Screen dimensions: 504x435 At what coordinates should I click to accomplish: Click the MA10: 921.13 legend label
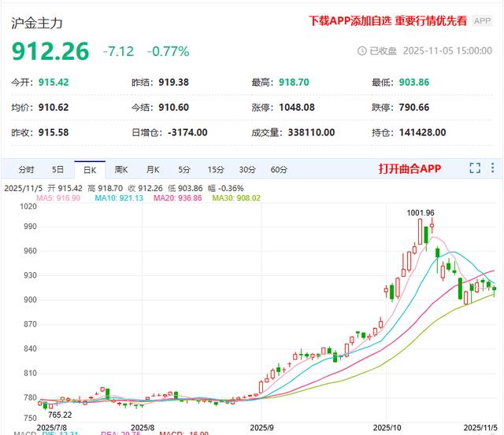tap(119, 198)
